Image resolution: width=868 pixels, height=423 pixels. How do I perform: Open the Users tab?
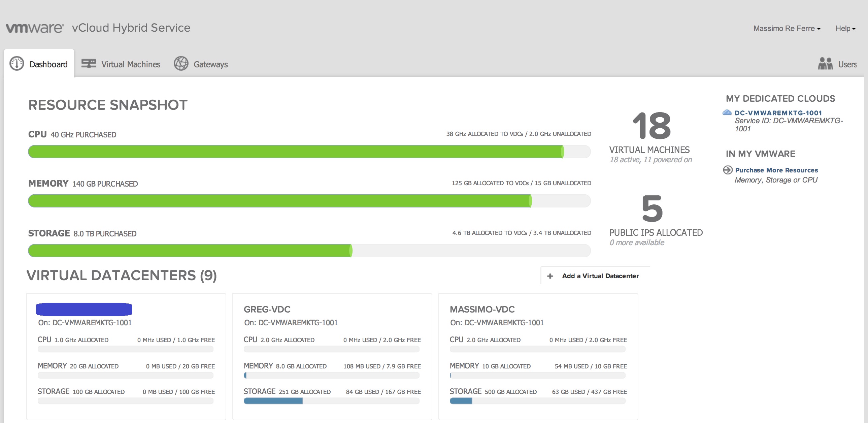(837, 64)
